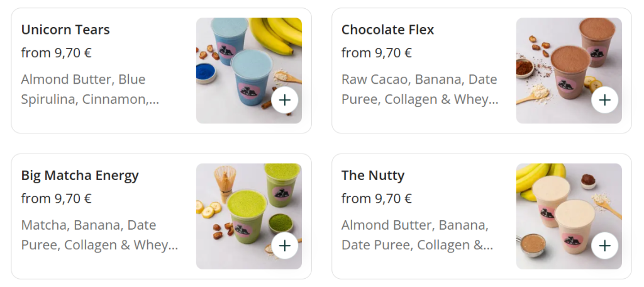Add Unicorn Tears to the order

click(285, 99)
